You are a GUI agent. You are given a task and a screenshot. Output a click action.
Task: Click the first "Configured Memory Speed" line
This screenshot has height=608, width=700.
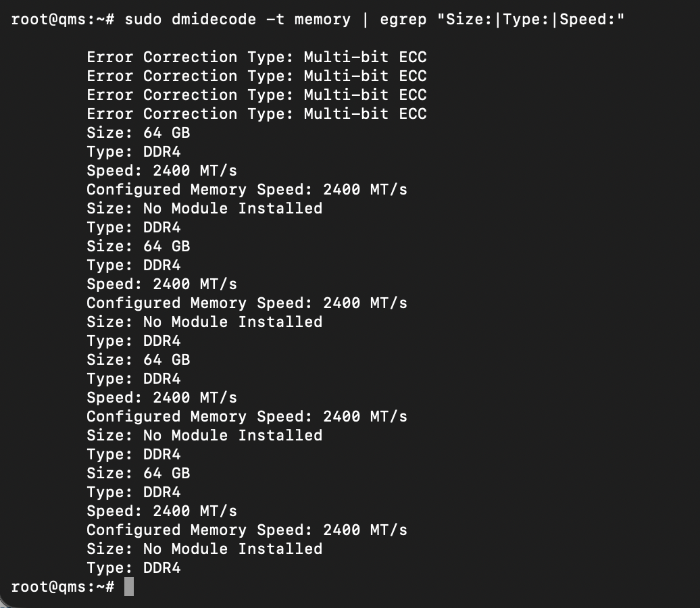(x=247, y=190)
